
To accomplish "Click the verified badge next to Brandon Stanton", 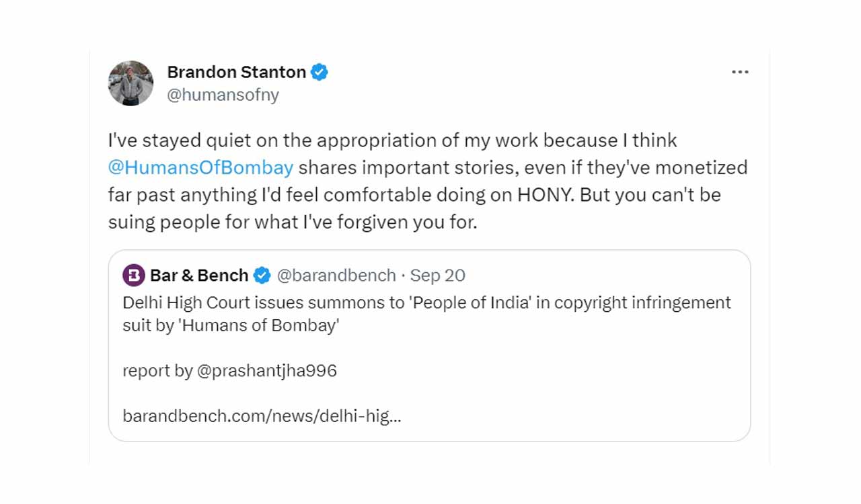I will (x=320, y=72).
